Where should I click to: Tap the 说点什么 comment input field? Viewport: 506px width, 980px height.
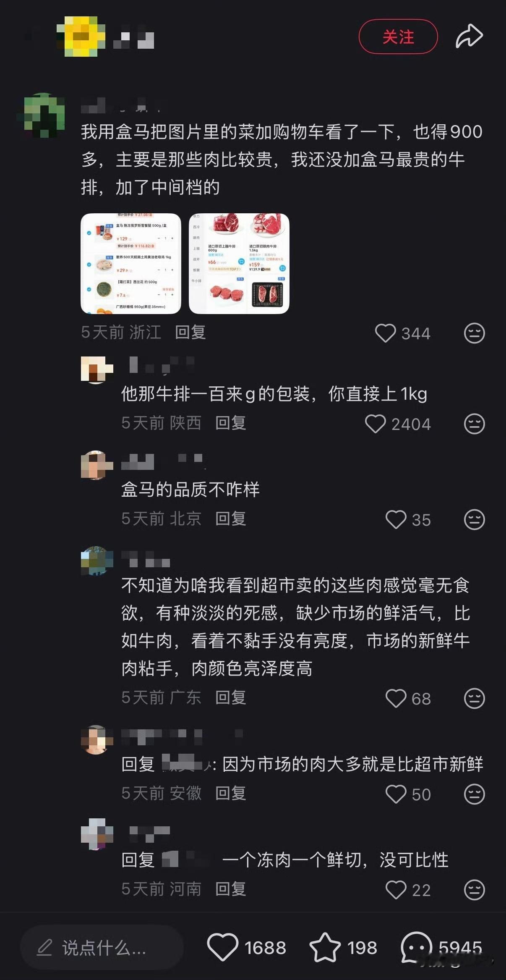point(102,948)
